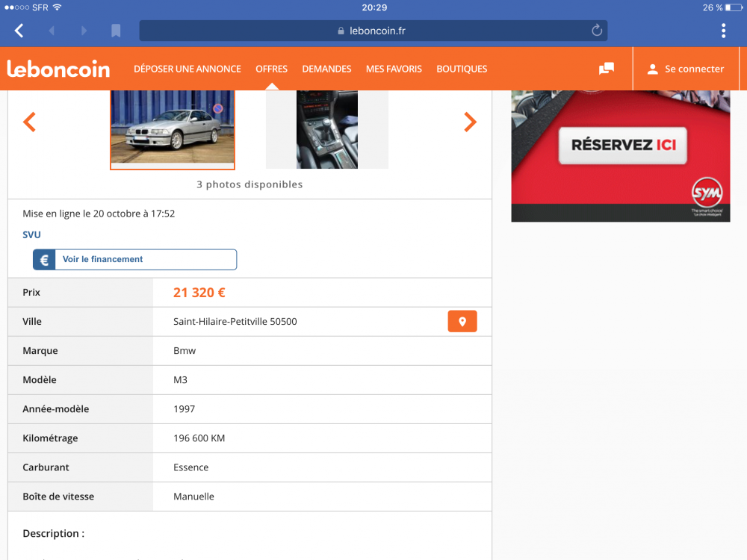The height and width of the screenshot is (560, 747).
Task: Go to leboncoin home logo
Action: point(58,69)
